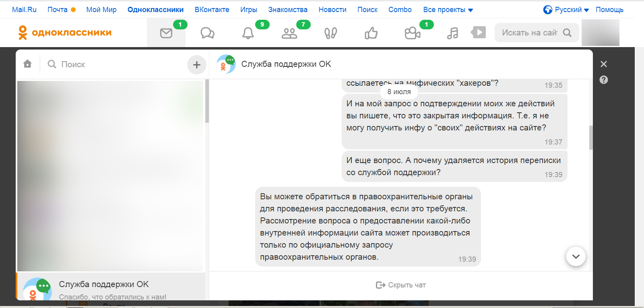Click the chat list scrollbar
This screenshot has height=308, width=644.
pyautogui.click(x=207, y=101)
